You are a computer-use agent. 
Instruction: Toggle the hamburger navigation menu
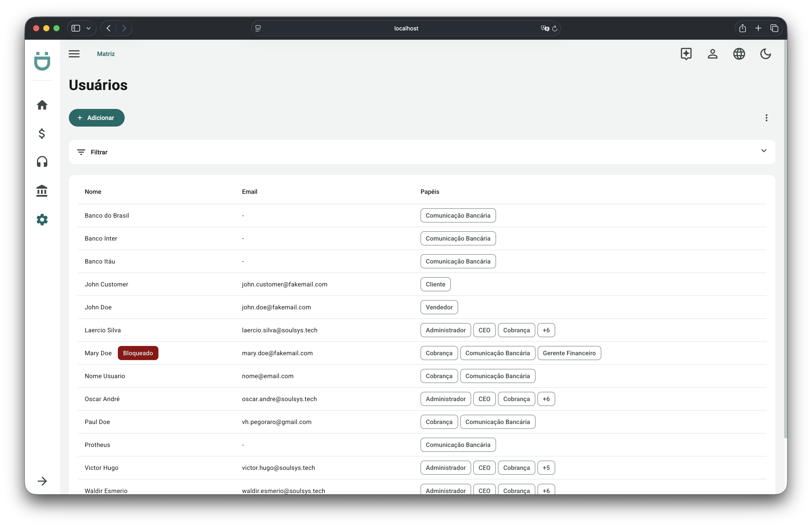click(x=74, y=54)
